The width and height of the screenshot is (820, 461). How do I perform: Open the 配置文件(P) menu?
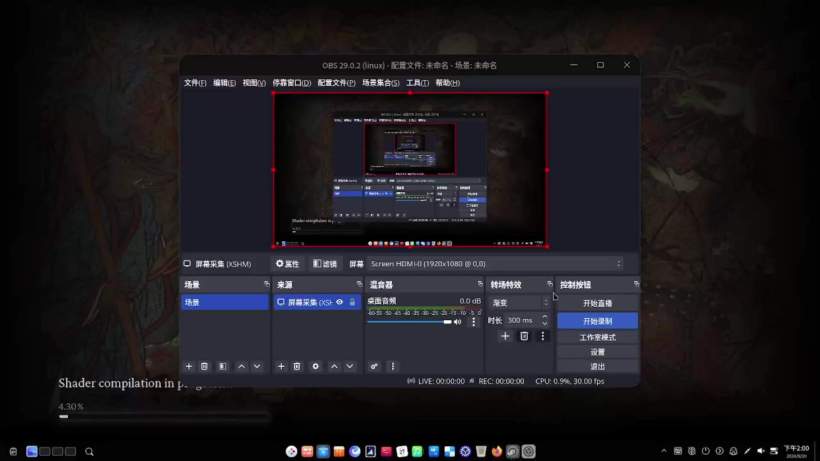point(336,83)
